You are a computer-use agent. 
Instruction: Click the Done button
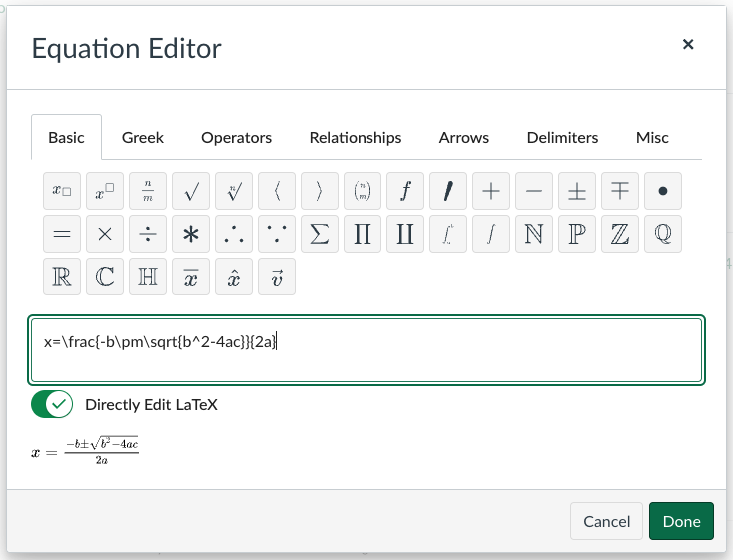click(681, 521)
